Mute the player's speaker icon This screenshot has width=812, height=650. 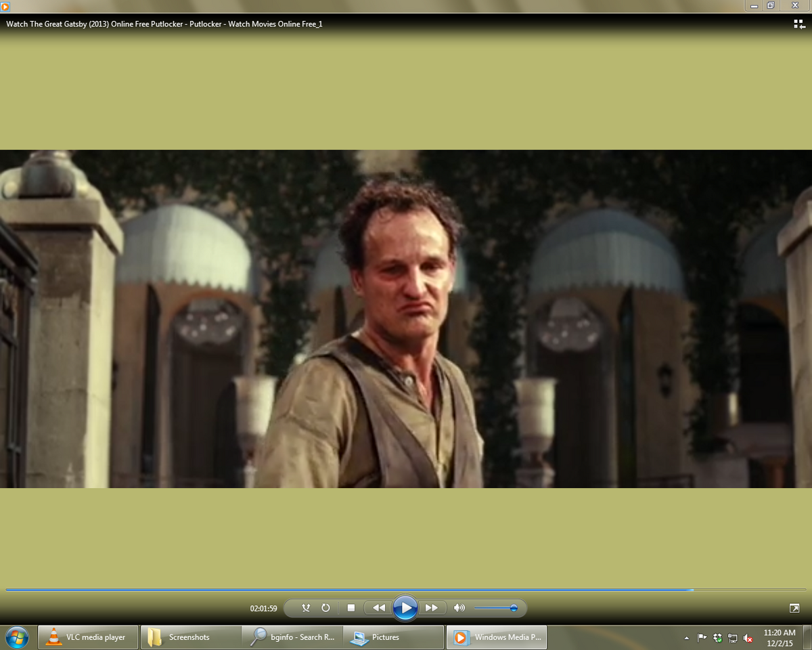coord(459,608)
